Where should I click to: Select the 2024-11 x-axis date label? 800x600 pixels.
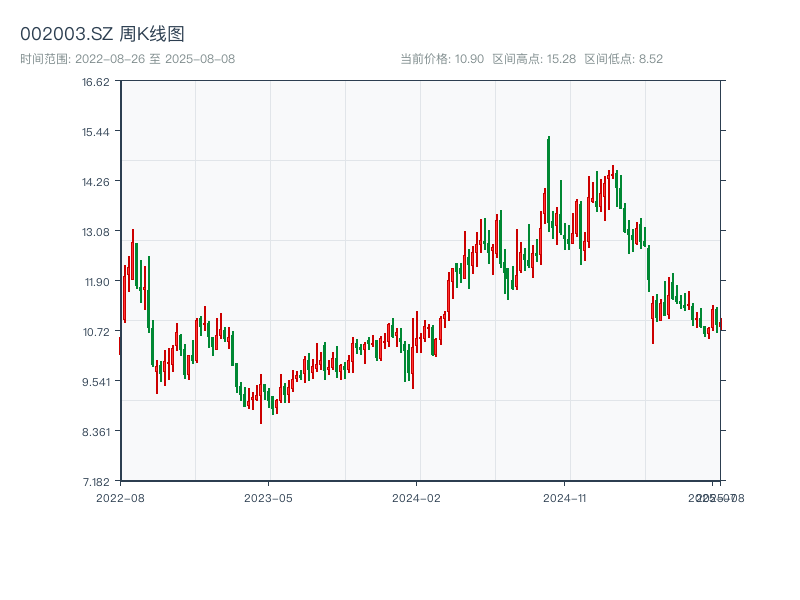pyautogui.click(x=565, y=497)
